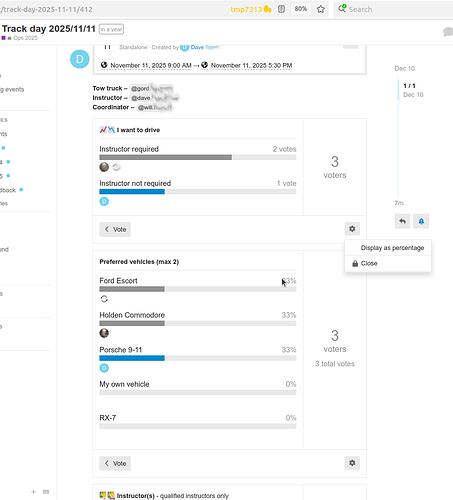Open the reader view icon in address bar
The height and width of the screenshot is (500, 453).
point(281,9)
